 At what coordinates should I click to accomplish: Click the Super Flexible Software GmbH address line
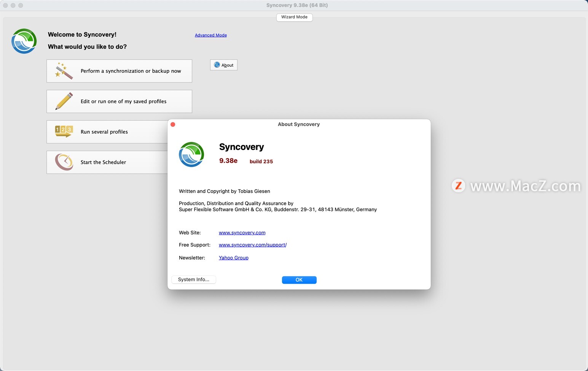pos(278,209)
